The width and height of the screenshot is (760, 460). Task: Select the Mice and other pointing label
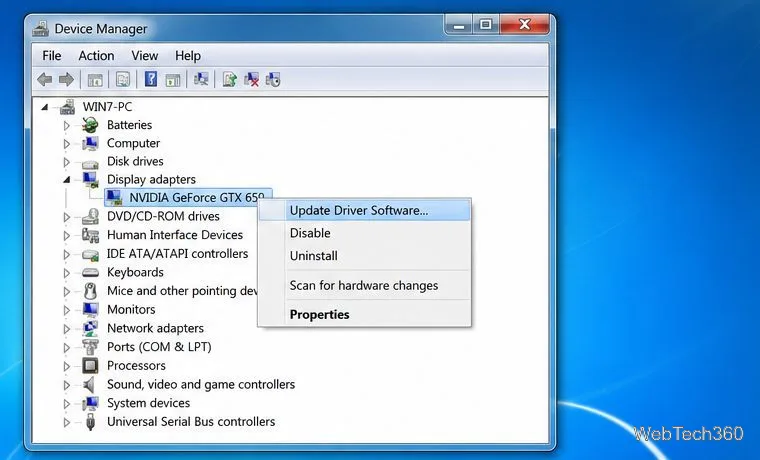pyautogui.click(x=182, y=291)
